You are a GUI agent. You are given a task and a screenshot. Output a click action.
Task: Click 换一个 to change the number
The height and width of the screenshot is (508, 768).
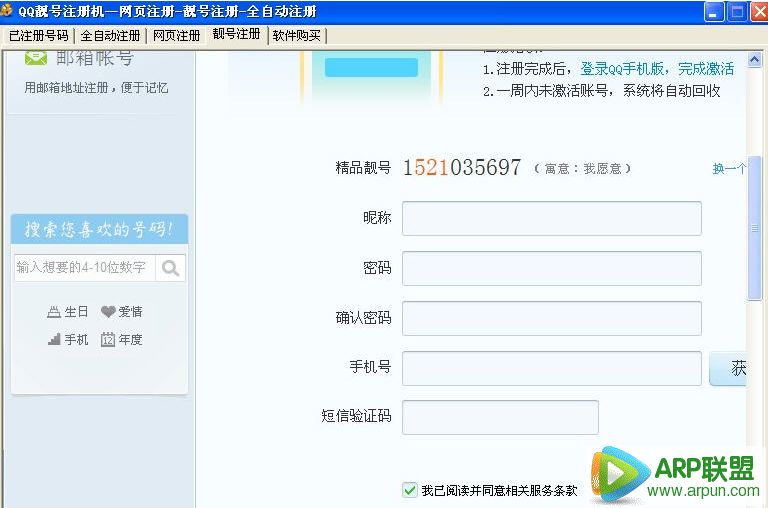pyautogui.click(x=729, y=169)
